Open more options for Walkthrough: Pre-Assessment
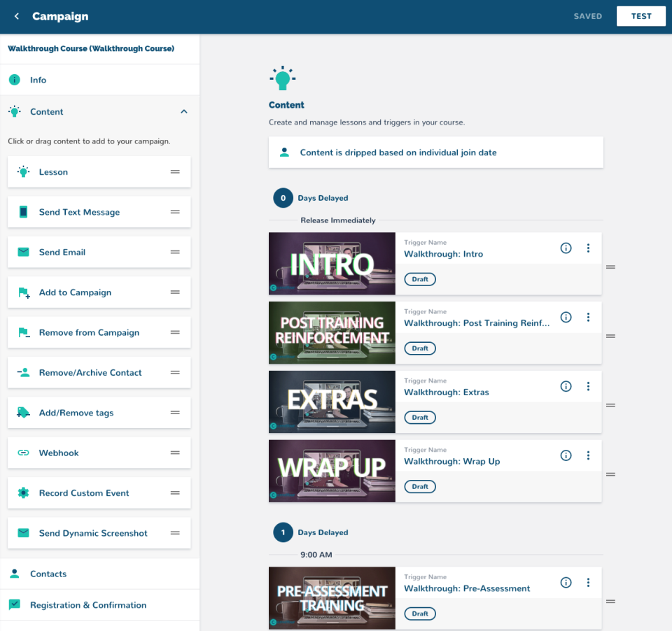672x631 pixels. [x=588, y=583]
